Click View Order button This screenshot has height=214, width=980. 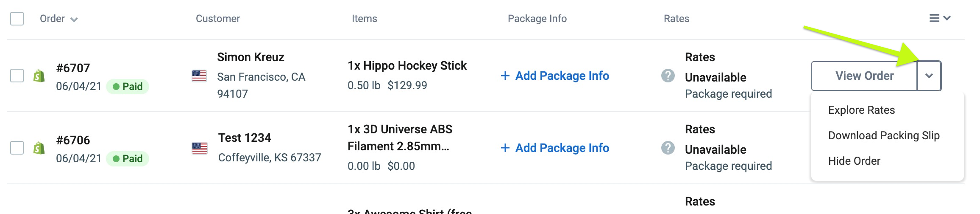[864, 76]
